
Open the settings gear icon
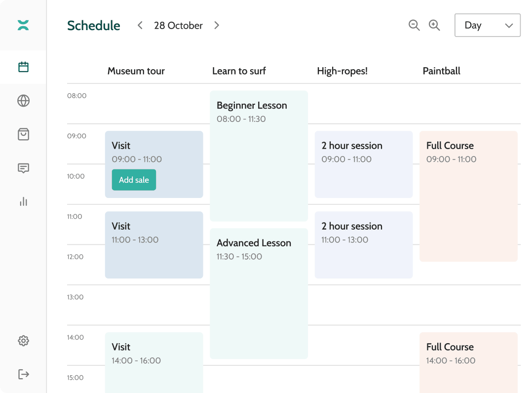(23, 341)
